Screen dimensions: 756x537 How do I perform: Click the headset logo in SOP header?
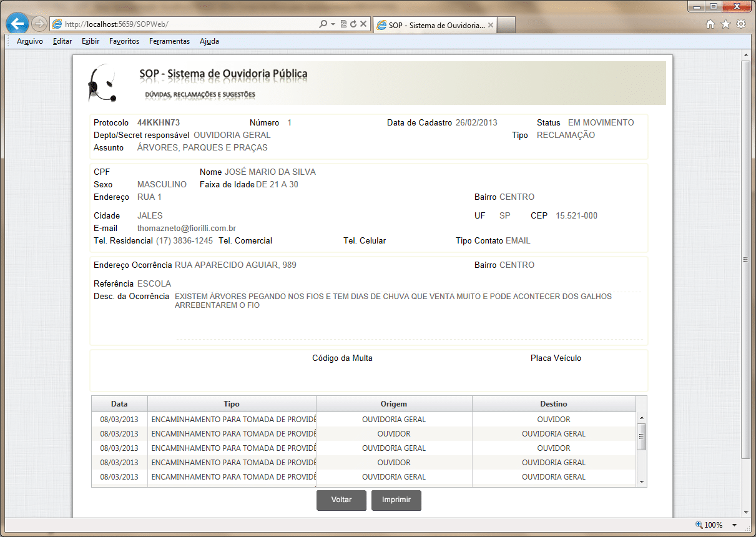[101, 83]
